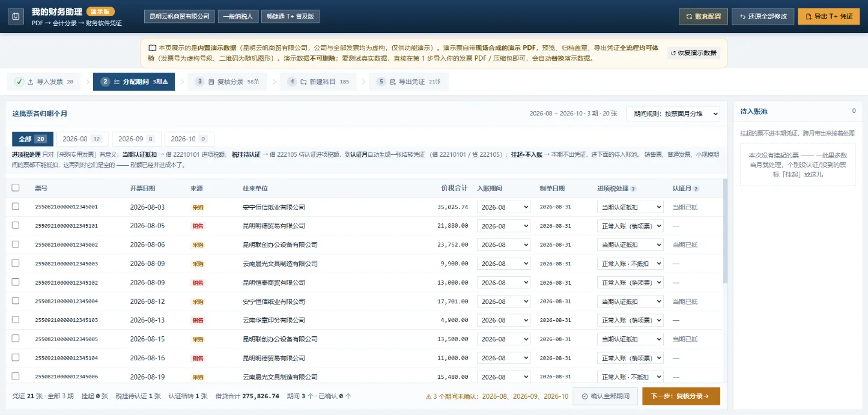Check invoice 25508210000012345002 row
Image resolution: width=868 pixels, height=415 pixels.
pyautogui.click(x=16, y=244)
